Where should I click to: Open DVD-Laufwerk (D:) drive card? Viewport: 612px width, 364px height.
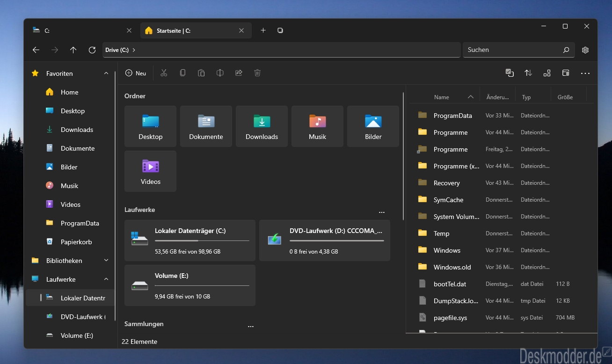click(325, 240)
